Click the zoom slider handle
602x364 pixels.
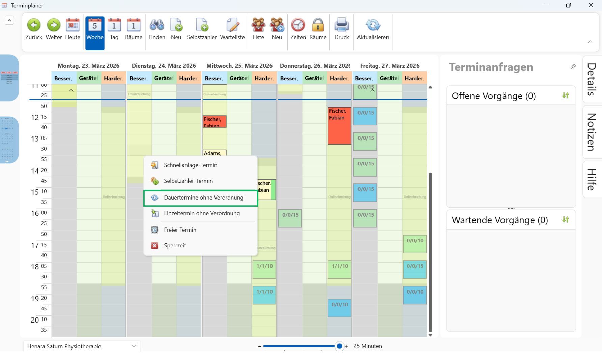[x=339, y=346]
